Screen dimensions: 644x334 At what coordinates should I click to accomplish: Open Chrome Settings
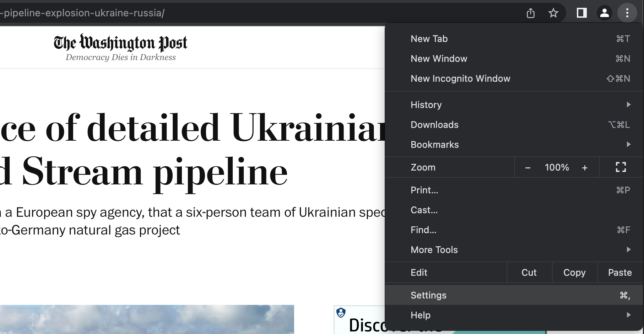tap(428, 295)
